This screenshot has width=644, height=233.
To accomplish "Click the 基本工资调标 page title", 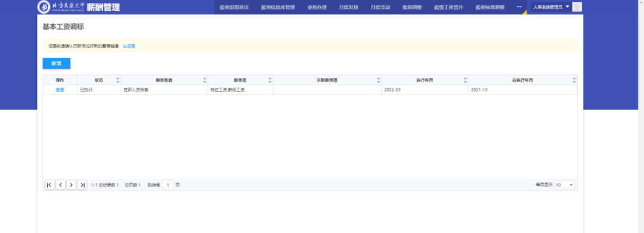I will pos(63,27).
